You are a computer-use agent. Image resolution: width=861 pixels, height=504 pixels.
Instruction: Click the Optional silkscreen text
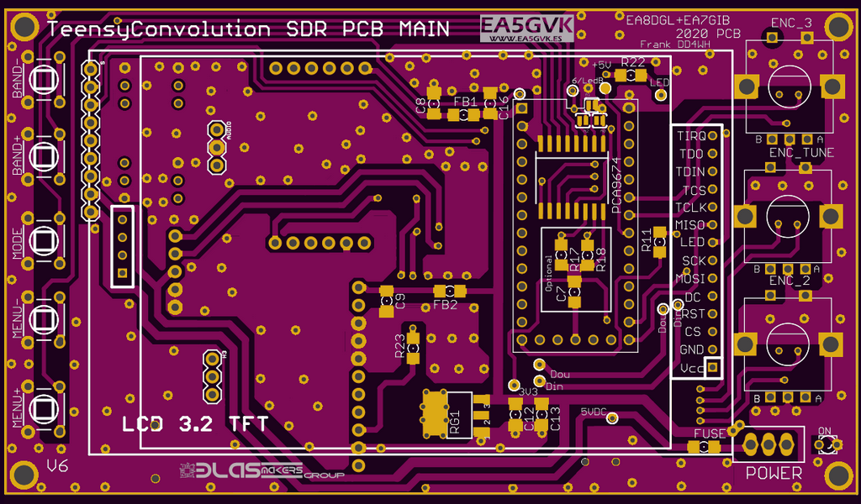[x=548, y=273]
